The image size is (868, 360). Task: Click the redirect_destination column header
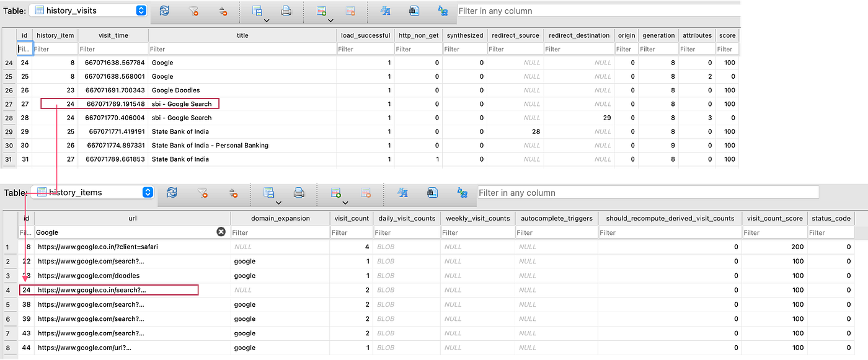click(578, 35)
